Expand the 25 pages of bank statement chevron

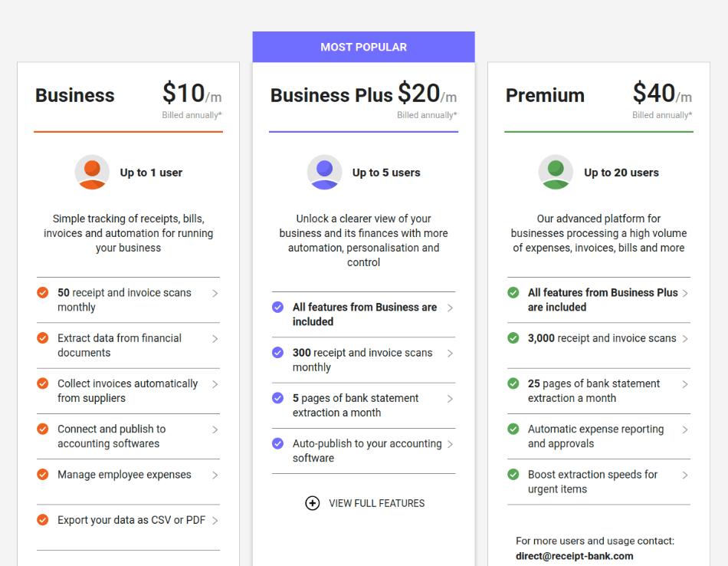click(x=685, y=384)
